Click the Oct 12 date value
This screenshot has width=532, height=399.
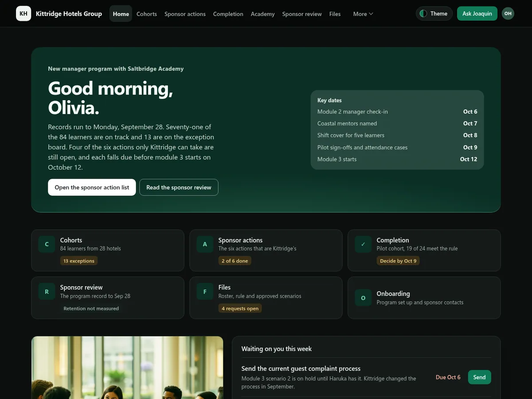tap(469, 159)
